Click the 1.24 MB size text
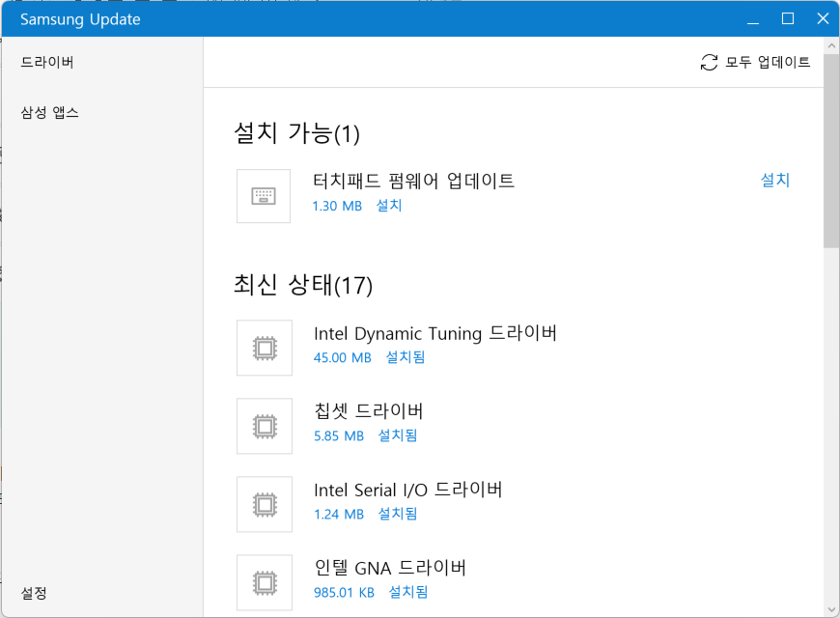Viewport: 840px width, 618px height. click(339, 514)
